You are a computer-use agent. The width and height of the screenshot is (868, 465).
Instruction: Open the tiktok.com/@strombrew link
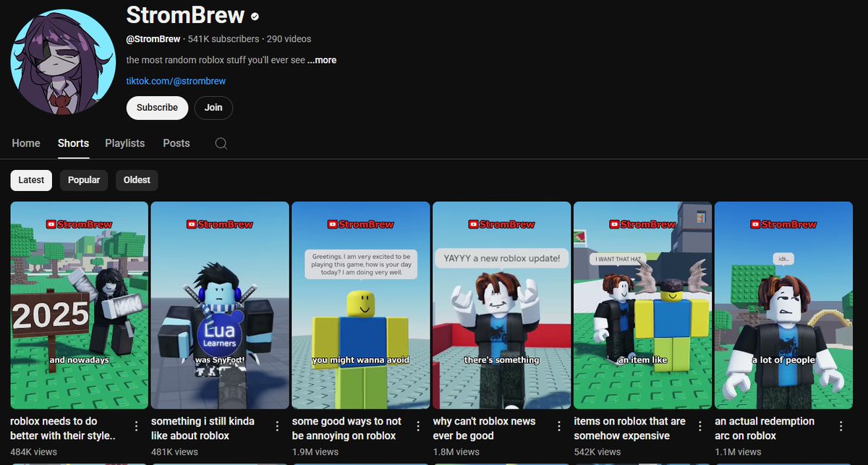pos(176,81)
